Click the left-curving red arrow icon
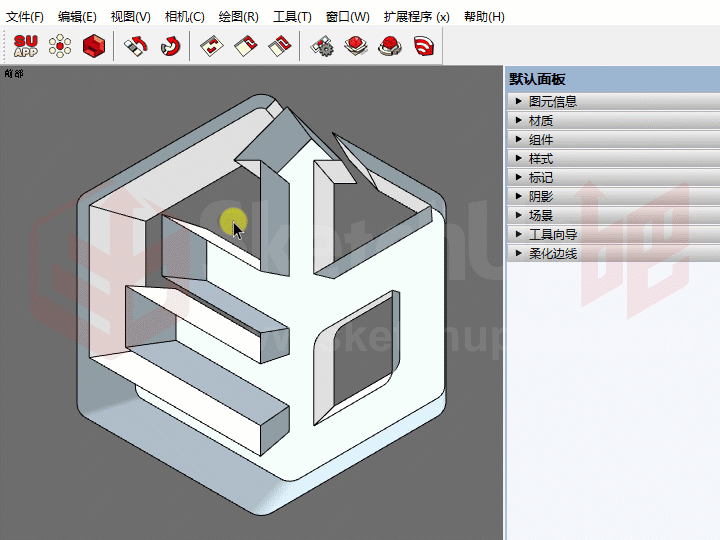Screen dimensions: 720x540 pyautogui.click(x=136, y=46)
